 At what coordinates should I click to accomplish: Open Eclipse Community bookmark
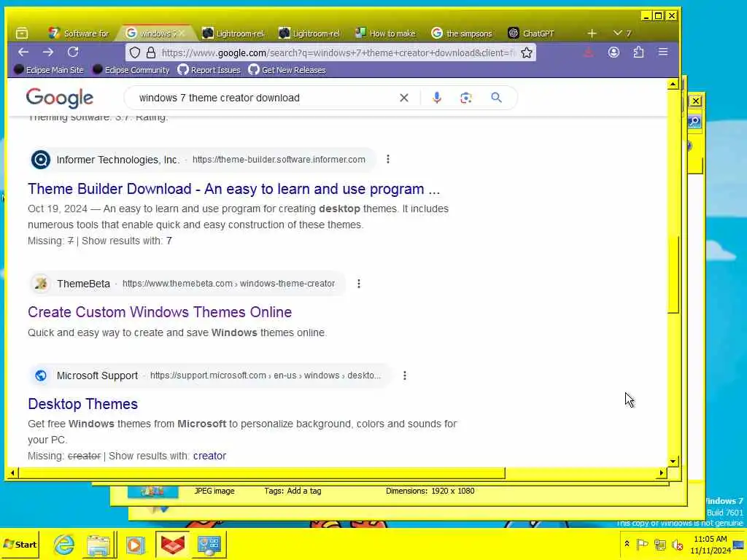[131, 70]
